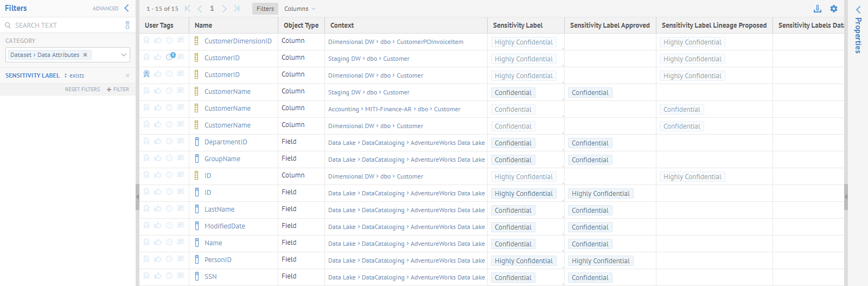Image resolution: width=868 pixels, height=286 pixels.
Task: Go to the last page of results
Action: [x=237, y=9]
